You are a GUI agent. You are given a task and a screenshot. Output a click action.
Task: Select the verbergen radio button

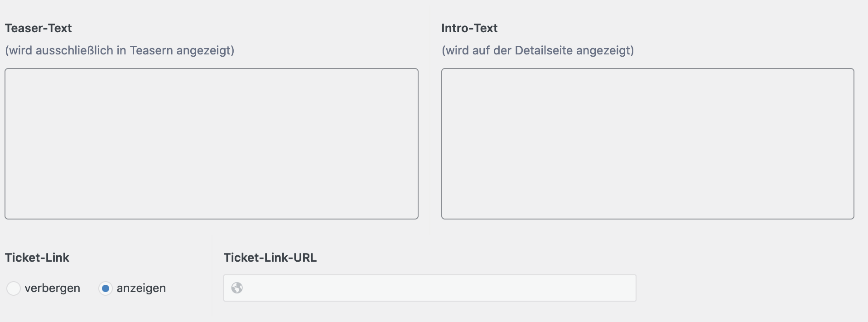pyautogui.click(x=14, y=288)
